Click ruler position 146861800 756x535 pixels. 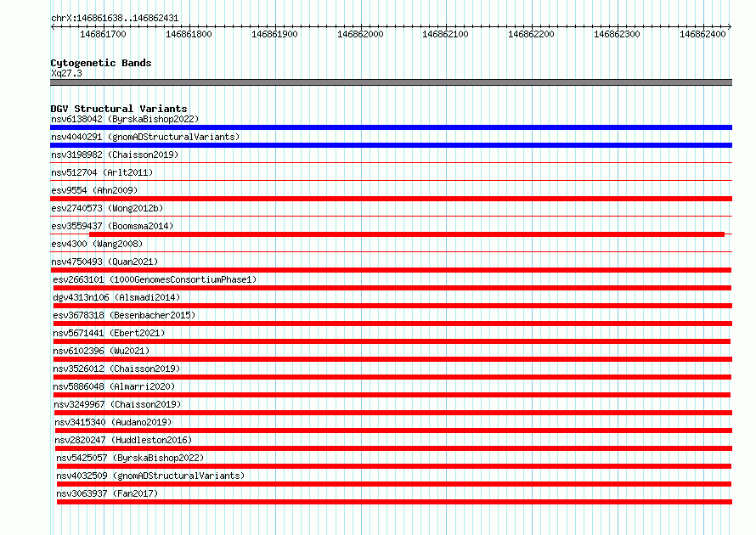189,34
